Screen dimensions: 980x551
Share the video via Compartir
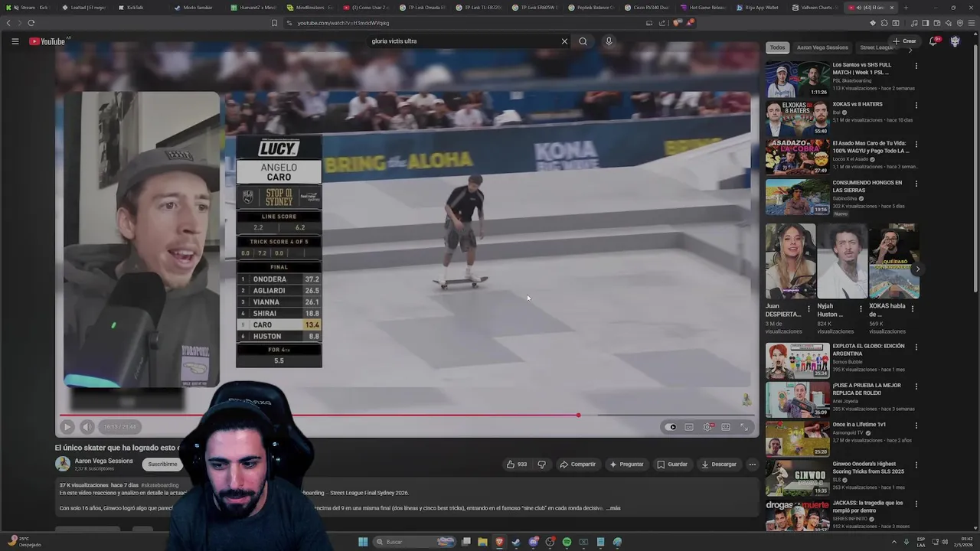(577, 464)
